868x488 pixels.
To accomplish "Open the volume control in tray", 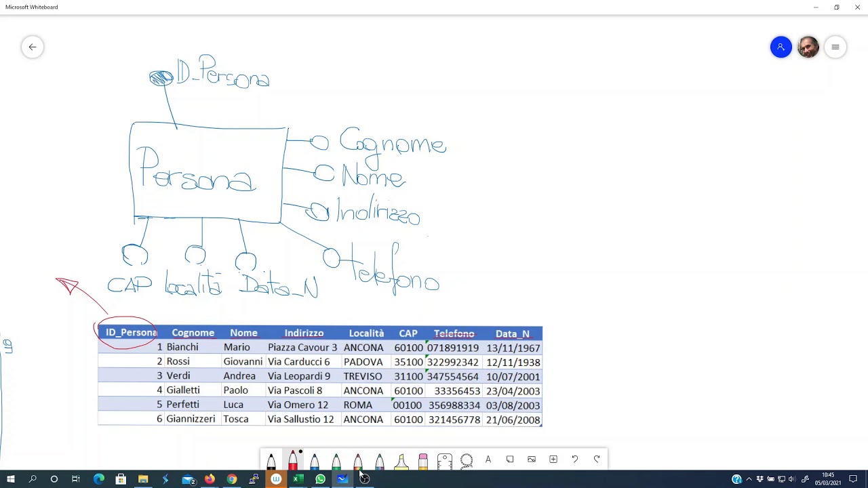I will coord(792,479).
